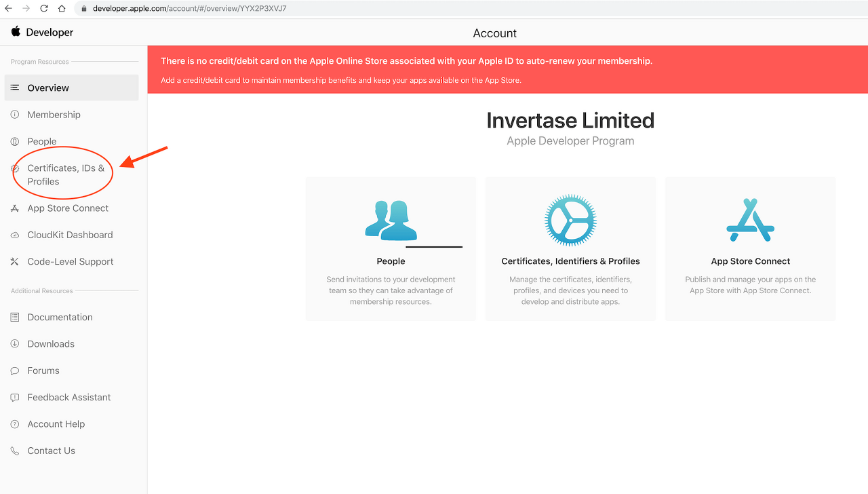The height and width of the screenshot is (494, 868).
Task: Click the lock icon in address bar
Action: pyautogui.click(x=84, y=9)
